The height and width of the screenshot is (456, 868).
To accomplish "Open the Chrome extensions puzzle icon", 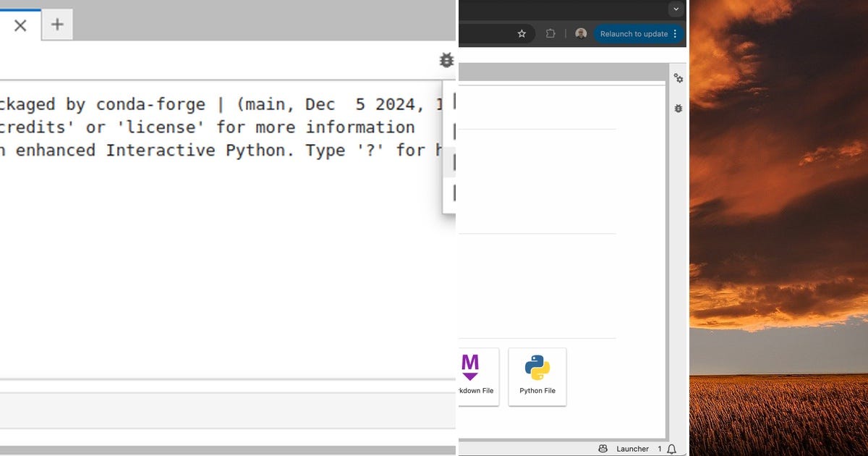I will click(x=550, y=33).
